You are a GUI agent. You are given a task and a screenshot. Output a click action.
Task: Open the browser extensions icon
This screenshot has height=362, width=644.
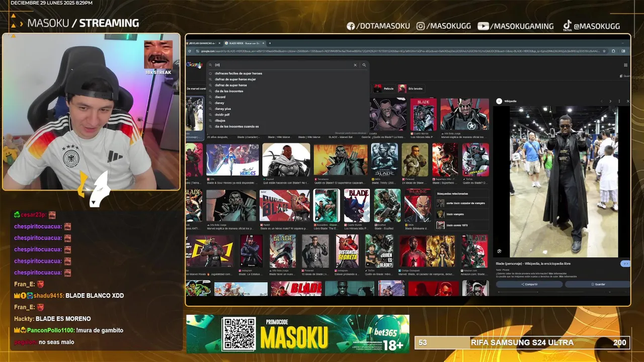coord(613,51)
